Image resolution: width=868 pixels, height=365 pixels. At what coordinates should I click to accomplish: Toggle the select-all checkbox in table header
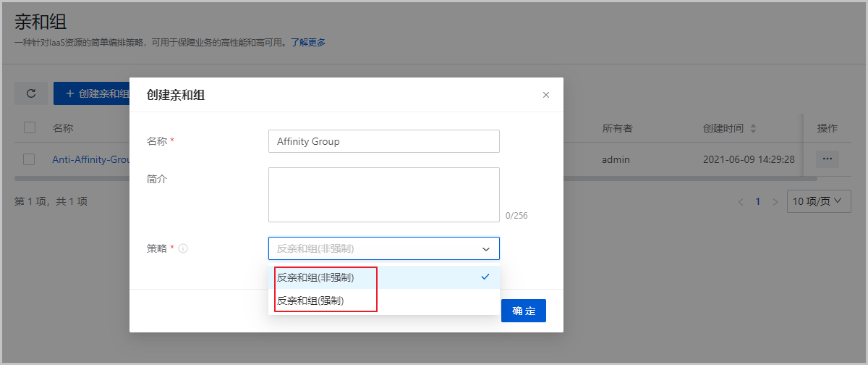[x=30, y=128]
